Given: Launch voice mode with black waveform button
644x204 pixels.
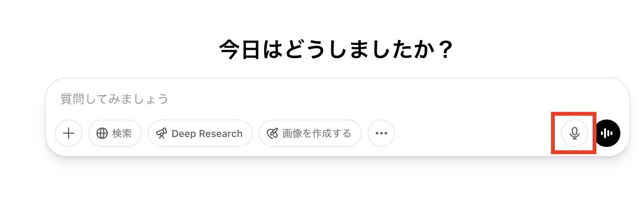Looking at the screenshot, I should [607, 133].
